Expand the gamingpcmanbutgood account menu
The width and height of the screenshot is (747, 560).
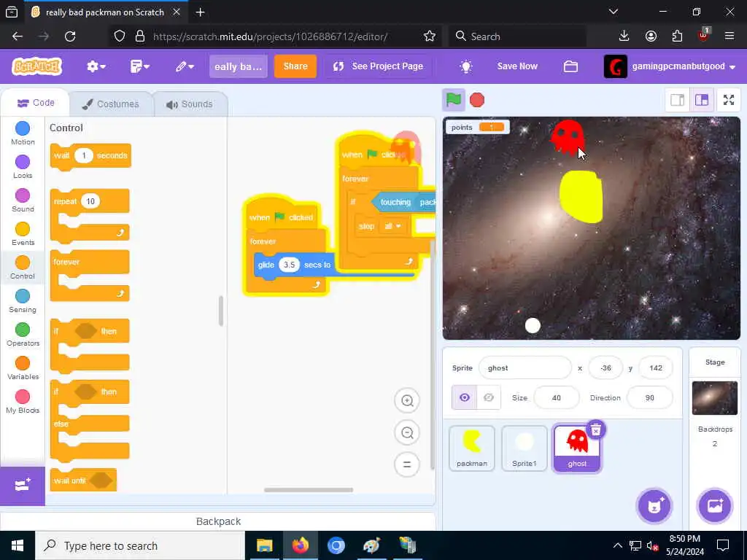tap(671, 66)
